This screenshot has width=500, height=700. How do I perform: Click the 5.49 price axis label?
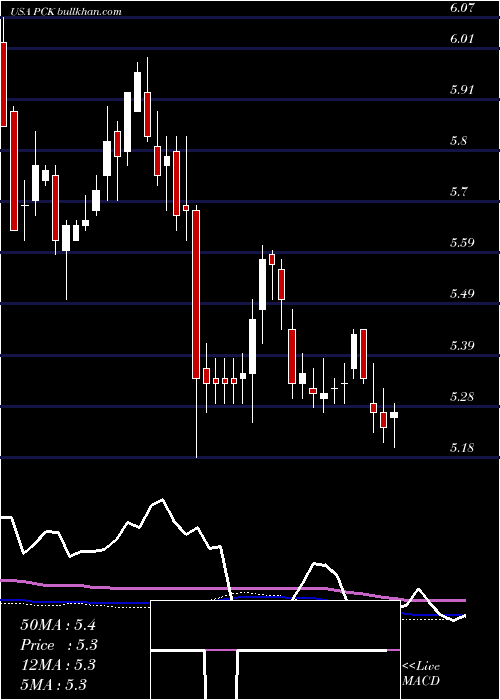tap(461, 294)
